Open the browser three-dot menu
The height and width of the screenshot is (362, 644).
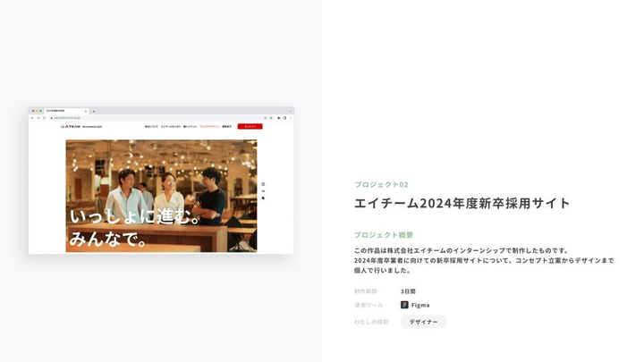pyautogui.click(x=290, y=118)
